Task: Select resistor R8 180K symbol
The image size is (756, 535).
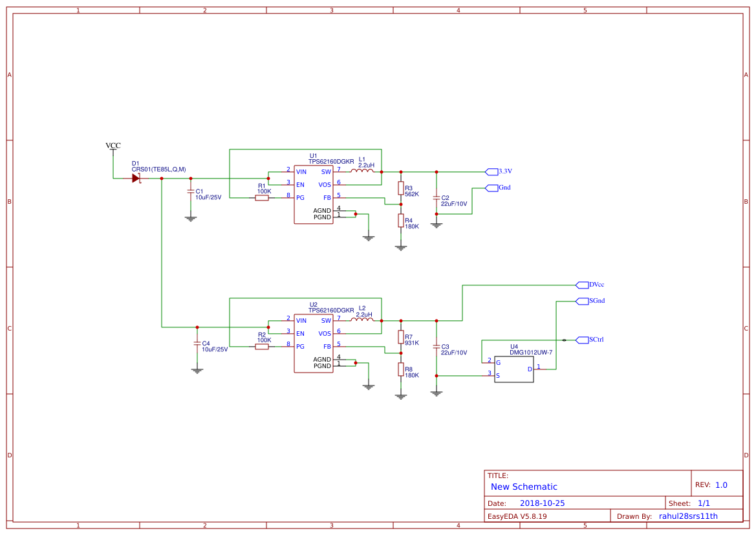Action: 401,369
